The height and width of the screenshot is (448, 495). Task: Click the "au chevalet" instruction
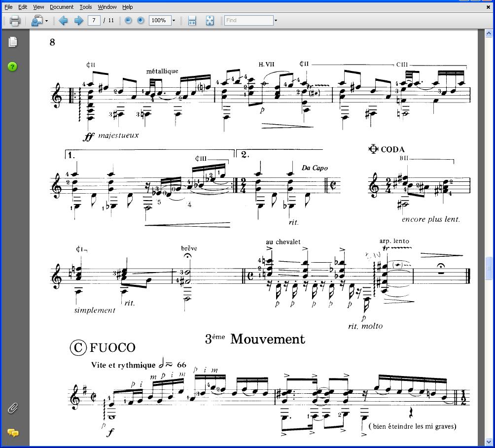coord(283,242)
